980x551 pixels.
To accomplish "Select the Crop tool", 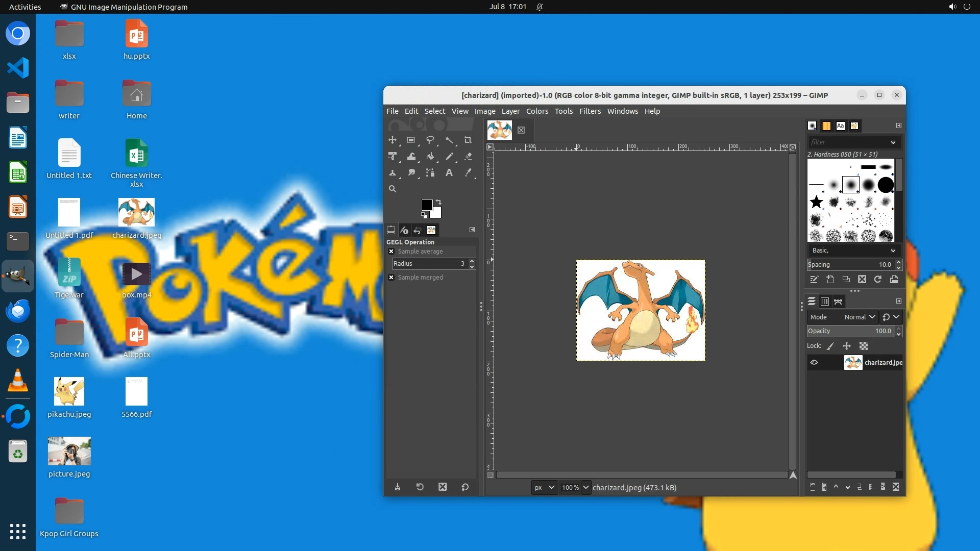I will click(468, 140).
